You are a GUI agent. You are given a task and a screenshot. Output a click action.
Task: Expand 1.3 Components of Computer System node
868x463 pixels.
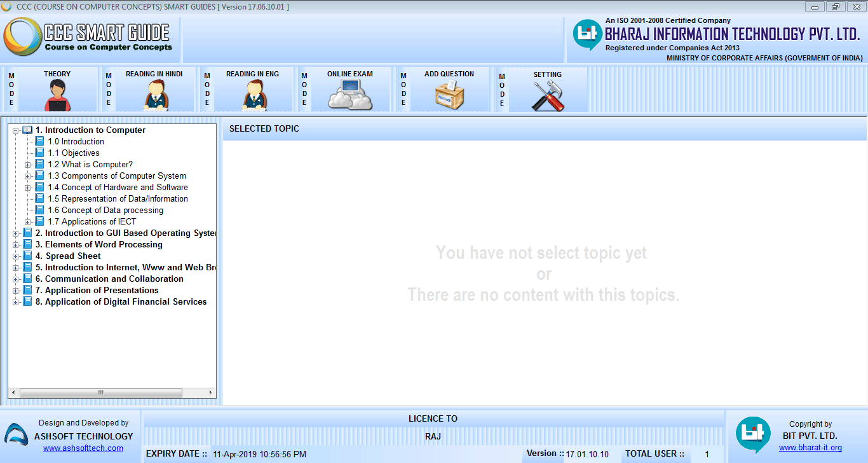click(x=28, y=176)
